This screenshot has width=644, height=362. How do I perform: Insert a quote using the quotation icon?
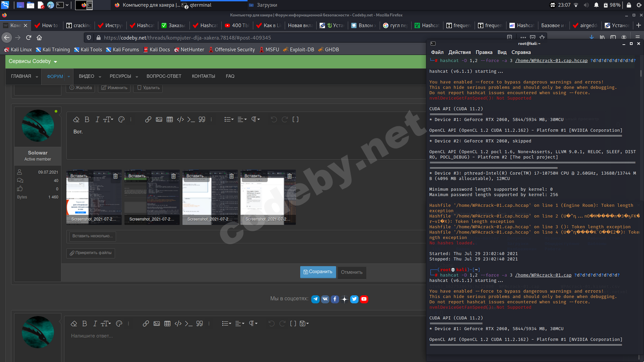click(202, 119)
